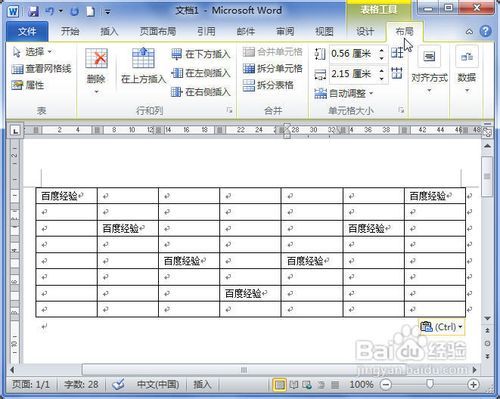500x399 pixels.
Task: Select Full Screen Reading view icon
Action: click(x=294, y=385)
